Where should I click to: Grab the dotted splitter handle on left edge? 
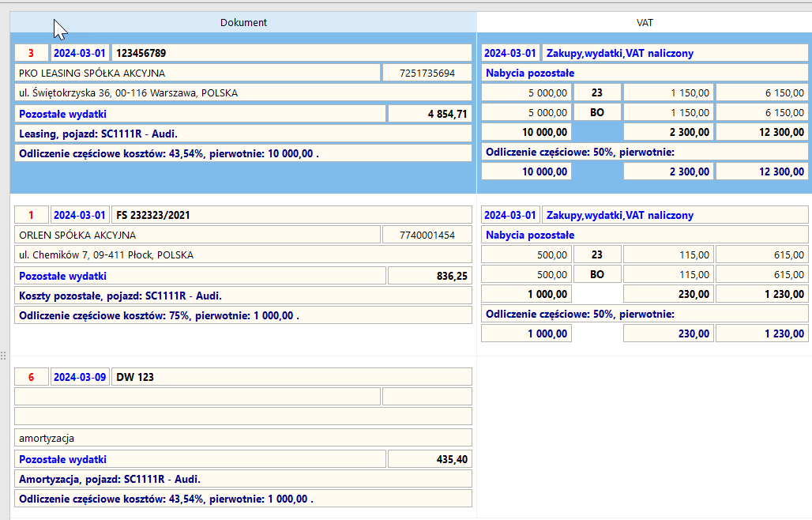click(3, 356)
